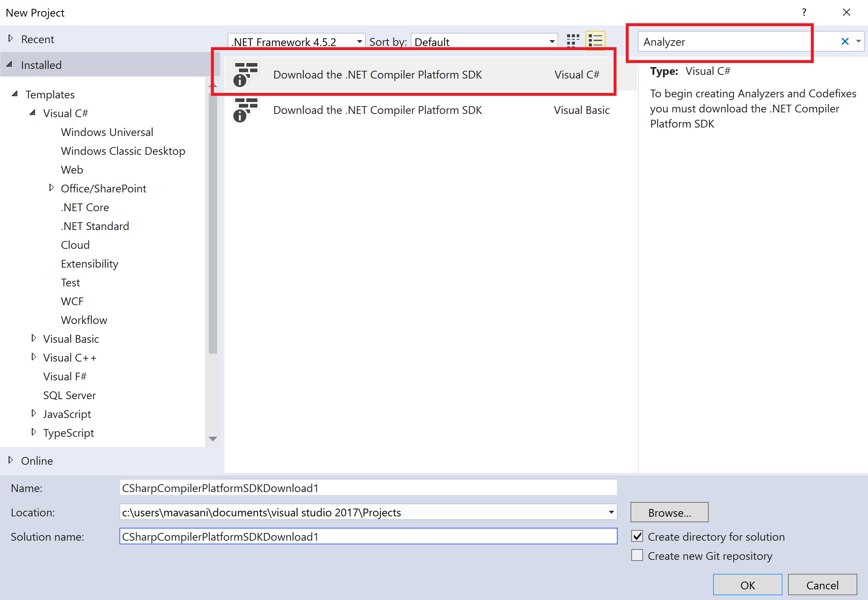Collapse the Visual C# tree node
868x600 pixels.
point(33,112)
